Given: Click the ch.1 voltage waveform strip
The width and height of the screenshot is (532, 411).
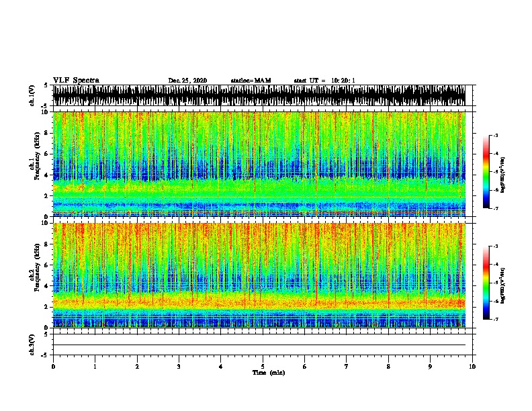Looking at the screenshot, I should pyautogui.click(x=259, y=95).
